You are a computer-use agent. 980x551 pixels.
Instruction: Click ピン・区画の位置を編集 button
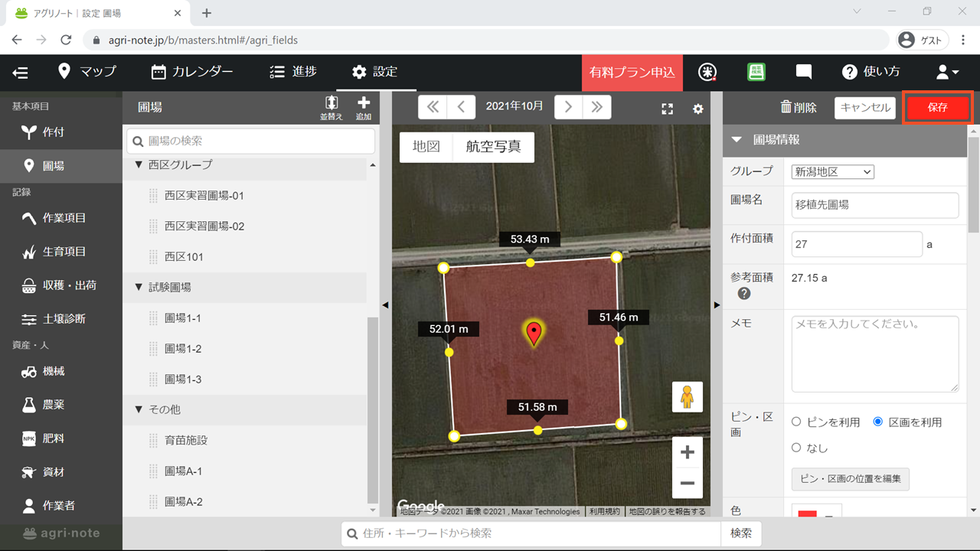(850, 479)
